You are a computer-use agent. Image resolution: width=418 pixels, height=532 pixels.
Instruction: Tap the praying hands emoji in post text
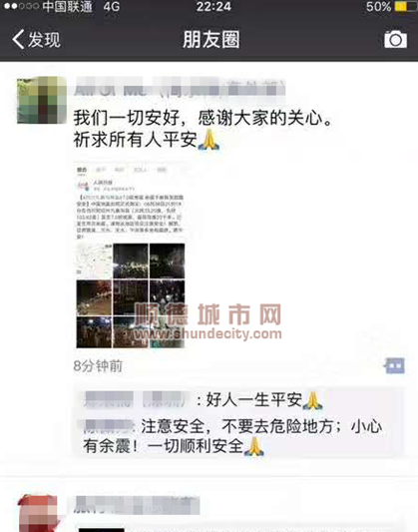coord(209,140)
